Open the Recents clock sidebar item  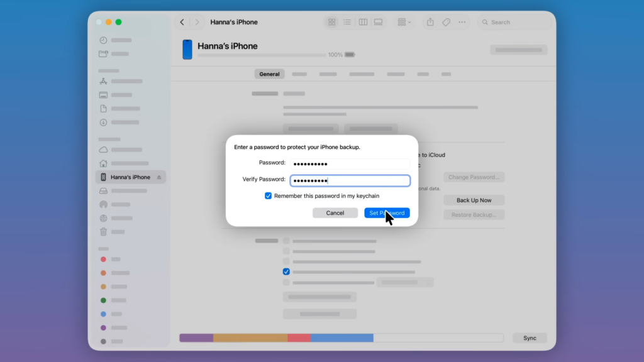tap(104, 40)
